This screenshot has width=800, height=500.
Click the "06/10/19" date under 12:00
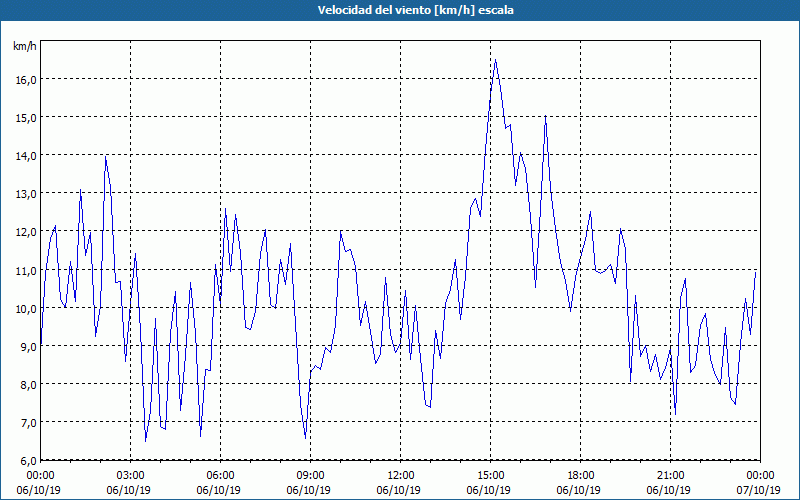(x=398, y=490)
